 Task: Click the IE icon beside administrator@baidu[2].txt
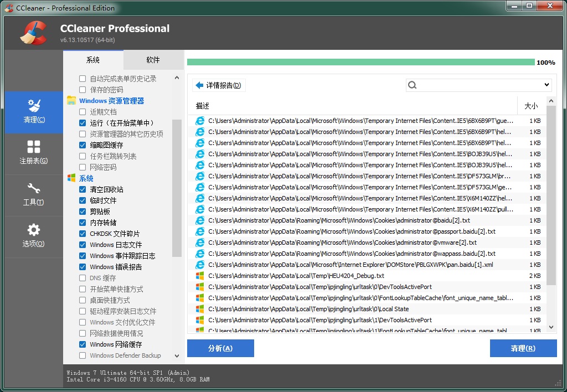tap(199, 220)
